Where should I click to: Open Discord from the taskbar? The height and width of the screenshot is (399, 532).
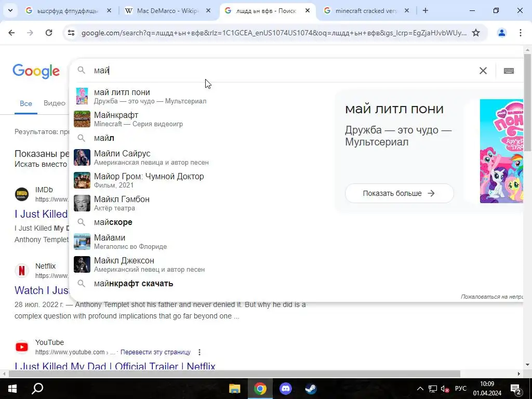coord(285,389)
